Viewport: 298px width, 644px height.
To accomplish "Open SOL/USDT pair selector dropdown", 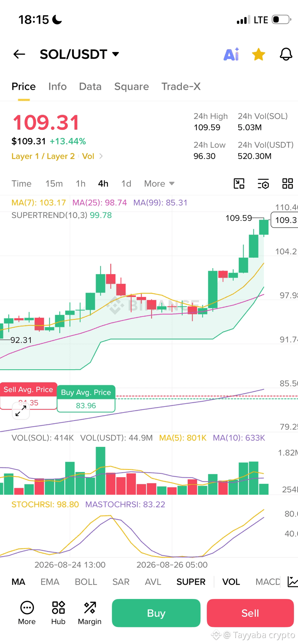I will pyautogui.click(x=79, y=54).
